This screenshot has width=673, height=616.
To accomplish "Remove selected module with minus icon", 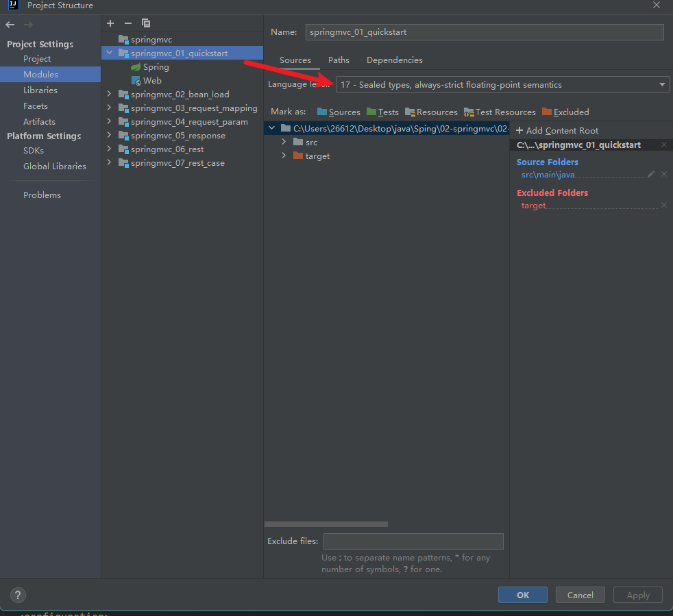I will (x=128, y=23).
